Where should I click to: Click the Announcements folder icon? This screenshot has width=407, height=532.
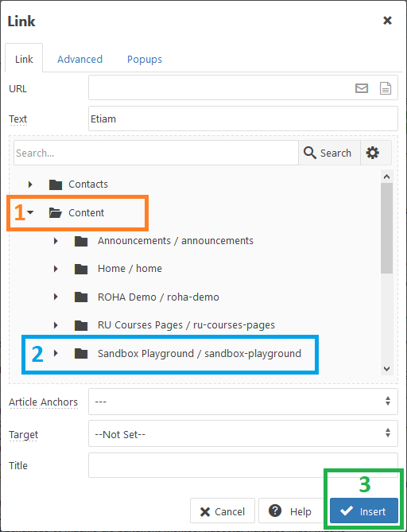81,241
